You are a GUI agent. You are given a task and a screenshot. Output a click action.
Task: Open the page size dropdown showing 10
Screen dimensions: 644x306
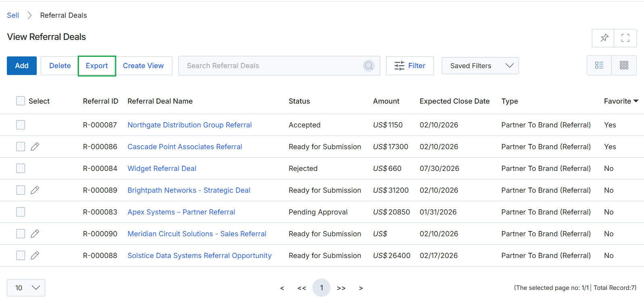click(x=26, y=288)
